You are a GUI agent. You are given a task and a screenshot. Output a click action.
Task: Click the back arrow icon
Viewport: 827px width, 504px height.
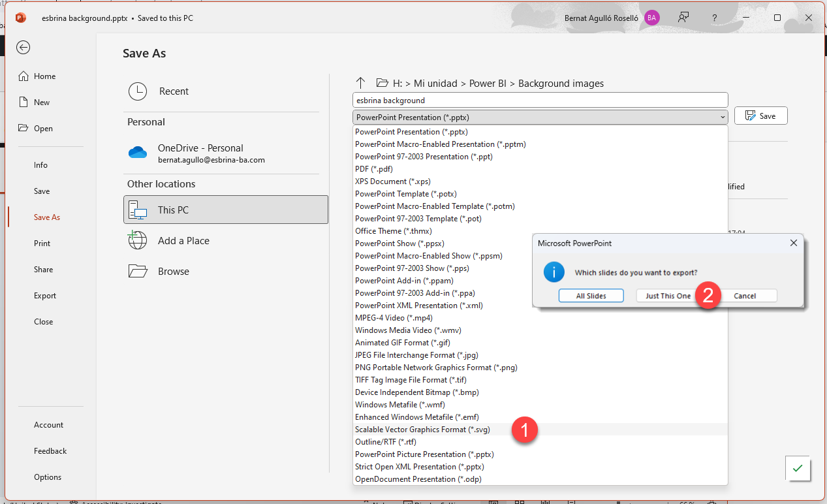tap(23, 48)
